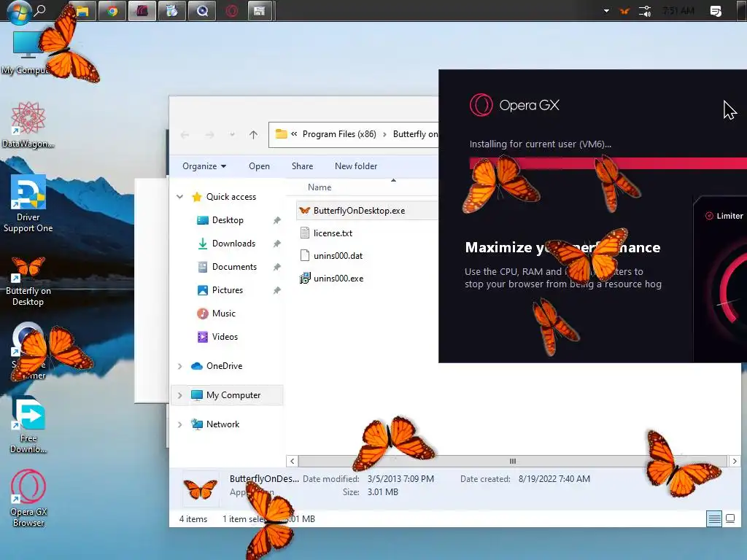Click pin icon next to Desktop
The height and width of the screenshot is (560, 747).
(276, 220)
